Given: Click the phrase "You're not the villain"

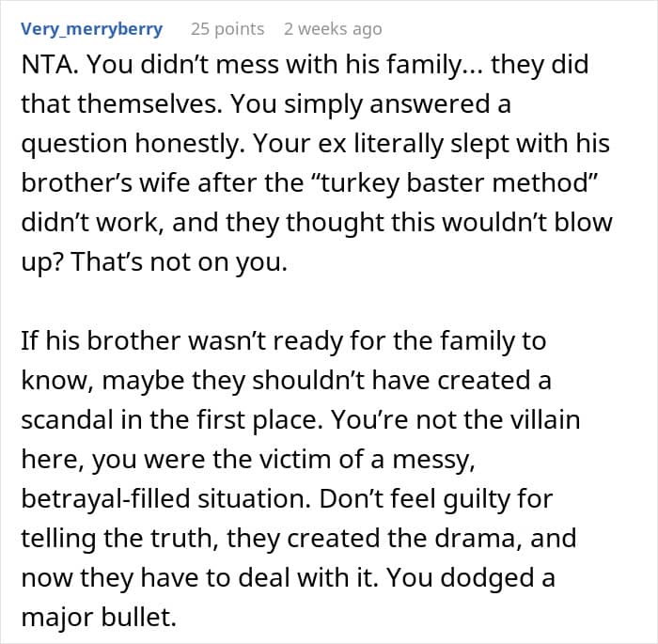Looking at the screenshot, I should point(472,418).
